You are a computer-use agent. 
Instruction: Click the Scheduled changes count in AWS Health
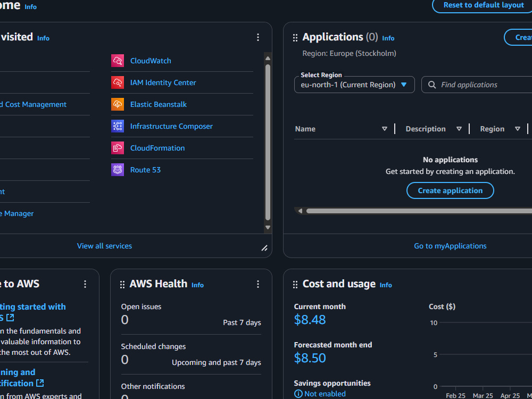coord(125,360)
